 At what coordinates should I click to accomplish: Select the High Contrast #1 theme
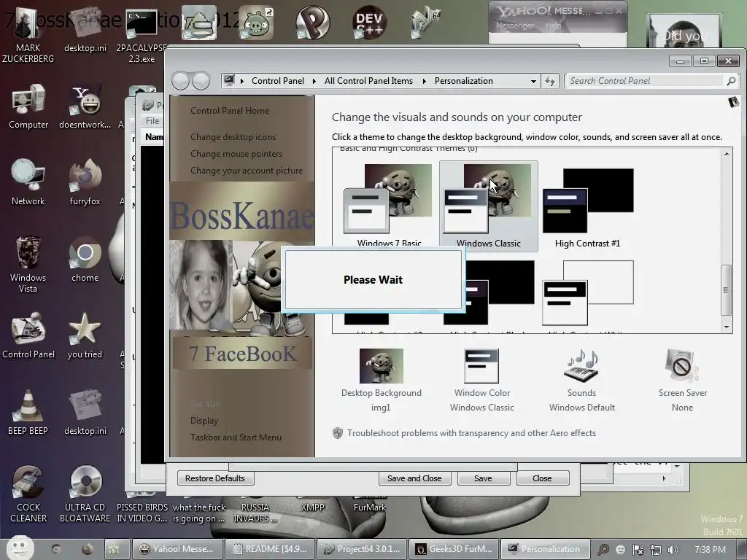588,208
